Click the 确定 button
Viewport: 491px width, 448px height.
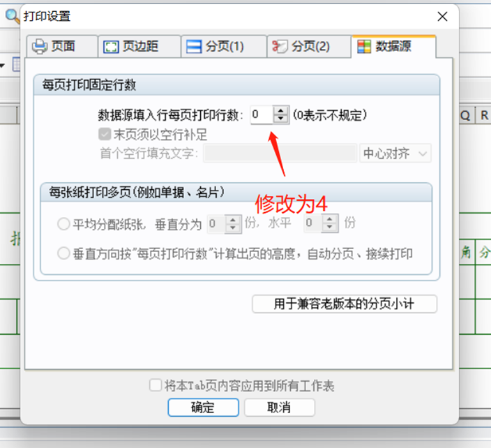tap(203, 408)
